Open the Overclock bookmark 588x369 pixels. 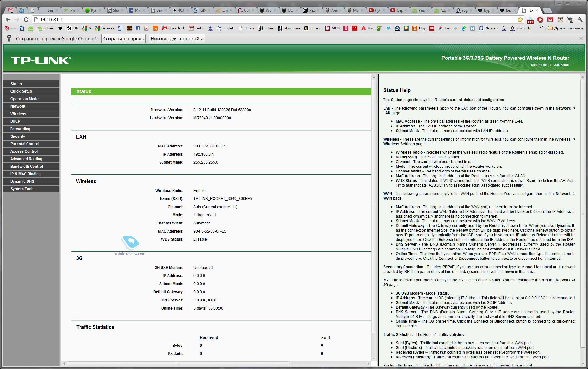click(x=173, y=28)
